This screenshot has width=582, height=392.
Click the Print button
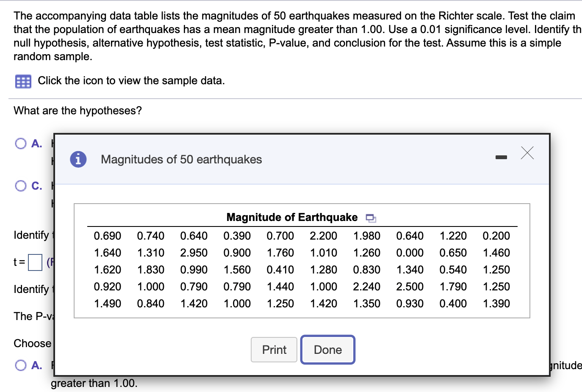pos(274,350)
